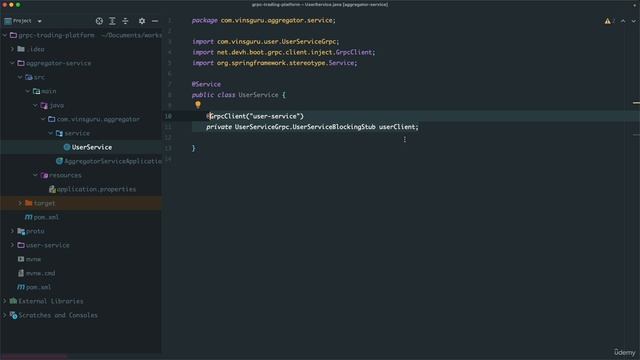Open the Project view dropdown

coord(40,21)
